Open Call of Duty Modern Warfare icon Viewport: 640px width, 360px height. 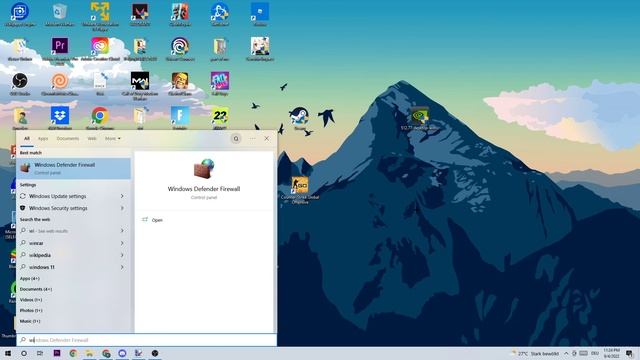[140, 82]
